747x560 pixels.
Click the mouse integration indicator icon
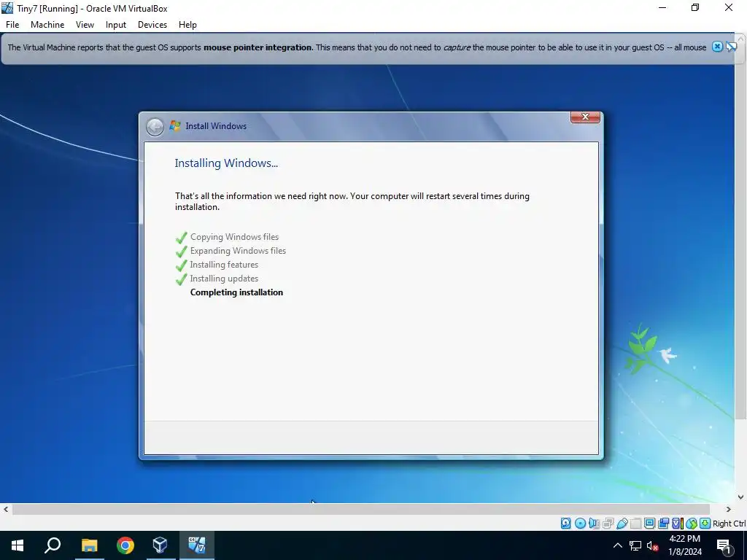tap(692, 524)
